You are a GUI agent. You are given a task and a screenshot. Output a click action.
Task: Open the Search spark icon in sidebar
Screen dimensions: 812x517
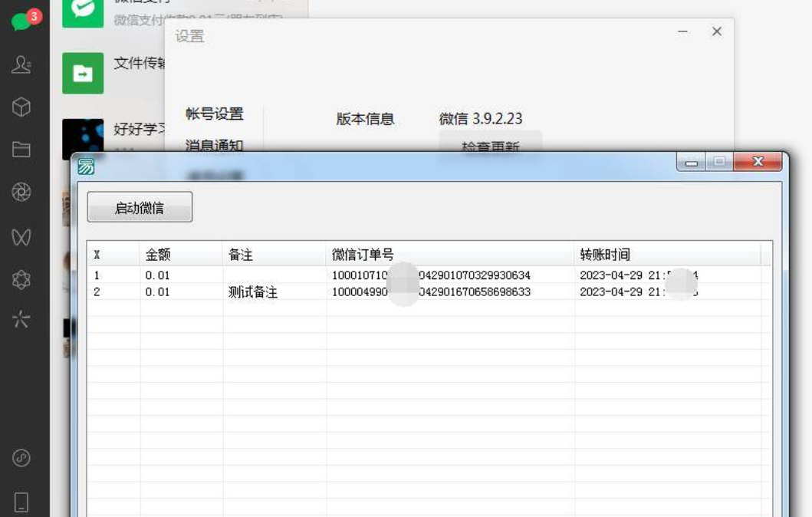(x=21, y=318)
